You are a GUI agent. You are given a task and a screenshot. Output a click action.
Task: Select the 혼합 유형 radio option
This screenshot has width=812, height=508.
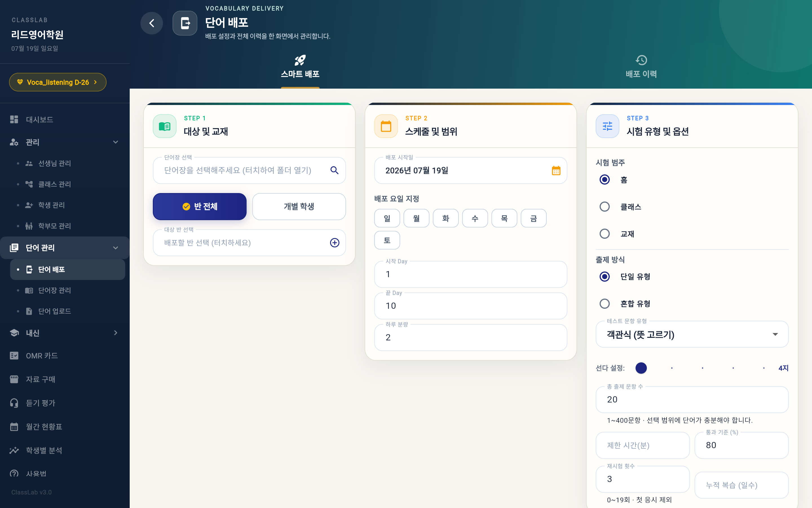(605, 304)
